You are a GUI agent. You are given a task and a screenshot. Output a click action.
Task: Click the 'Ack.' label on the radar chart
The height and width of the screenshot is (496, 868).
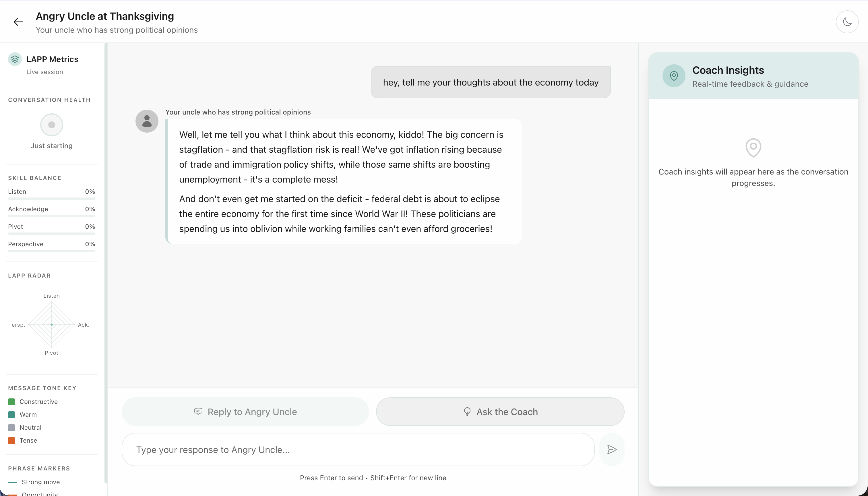click(x=84, y=325)
